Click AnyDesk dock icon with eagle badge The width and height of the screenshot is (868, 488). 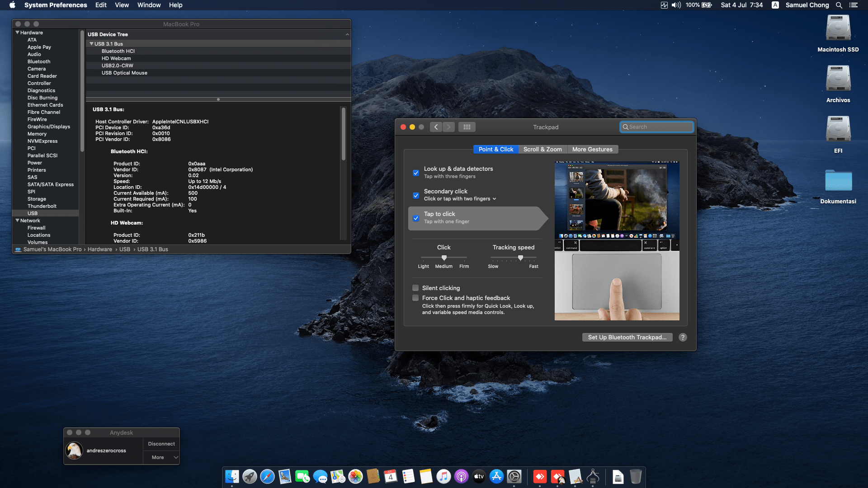[557, 477]
